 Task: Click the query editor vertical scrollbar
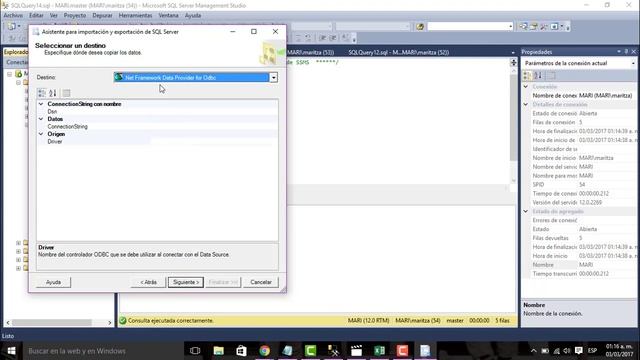[513, 126]
